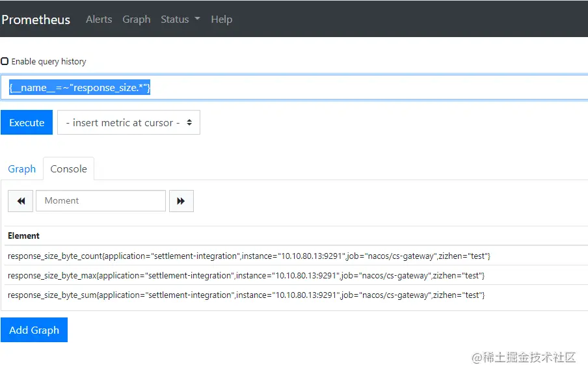
Task: Click the response_size_byte_count result row
Action: (248, 256)
